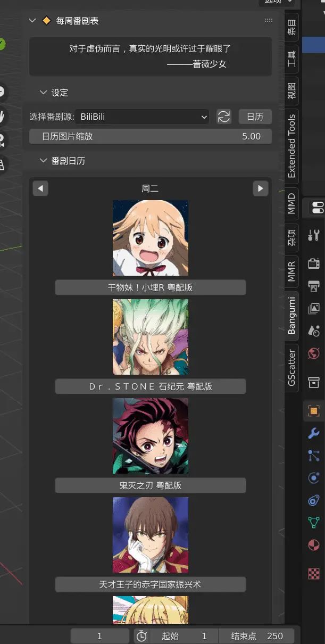Open the Scene properties tab
The image size is (325, 644).
(x=314, y=331)
